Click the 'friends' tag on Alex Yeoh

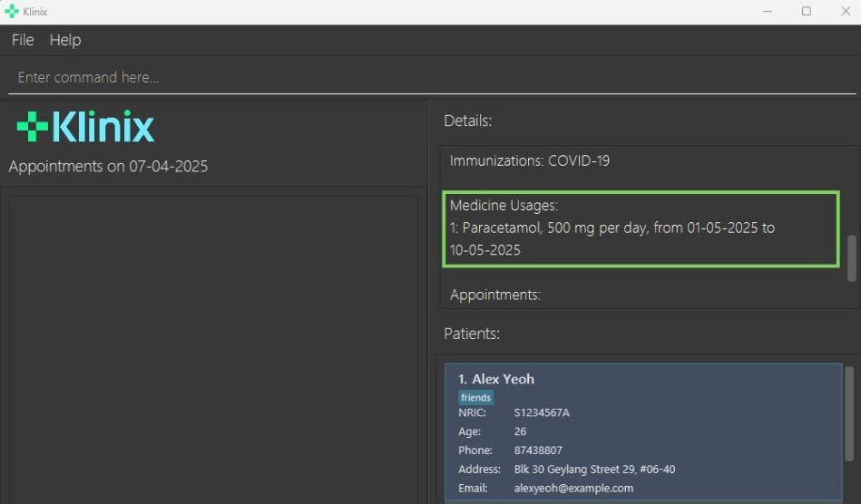tap(475, 397)
